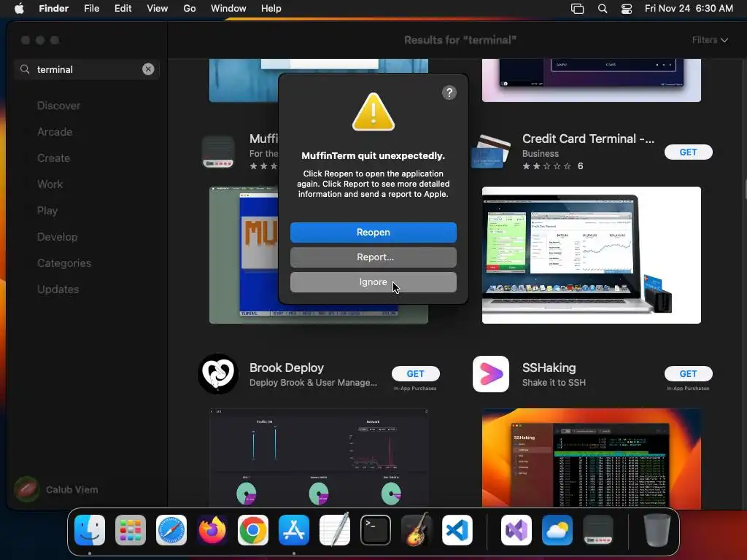Viewport: 747px width, 560px height.
Task: Launch Visual Studio from the Dock
Action: 516,530
